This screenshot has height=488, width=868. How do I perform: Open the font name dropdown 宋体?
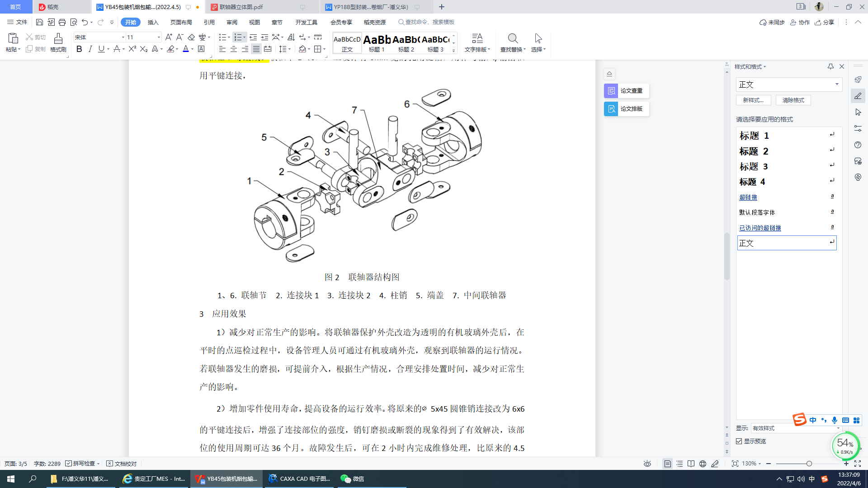pos(123,37)
